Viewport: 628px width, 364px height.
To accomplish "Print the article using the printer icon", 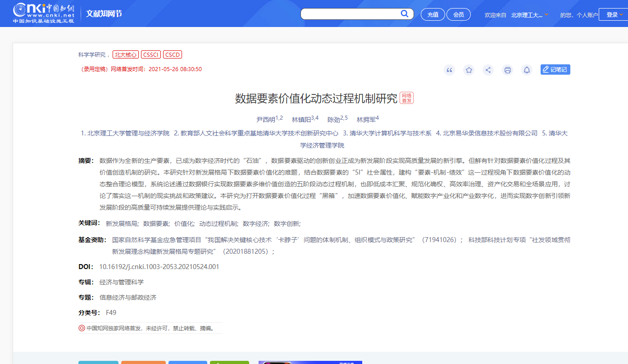I will click(x=507, y=70).
